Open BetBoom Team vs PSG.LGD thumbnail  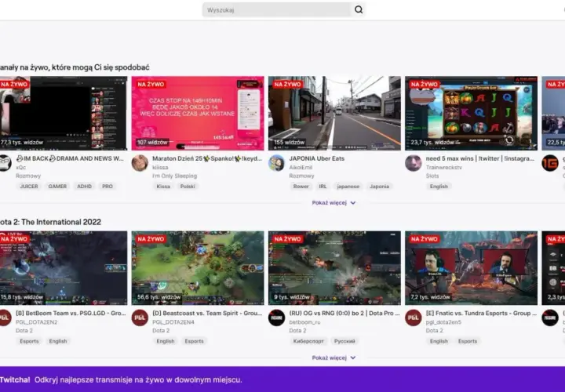pos(64,268)
